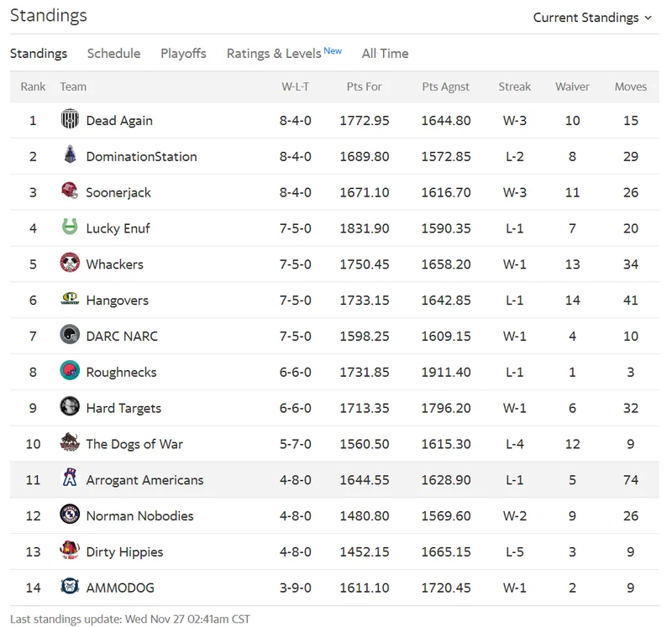Click the Norman Nobodies team name
This screenshot has height=627, width=672.
click(139, 515)
